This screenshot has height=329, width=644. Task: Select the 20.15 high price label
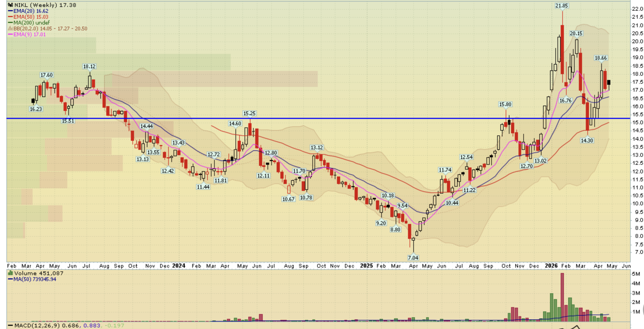pyautogui.click(x=576, y=33)
